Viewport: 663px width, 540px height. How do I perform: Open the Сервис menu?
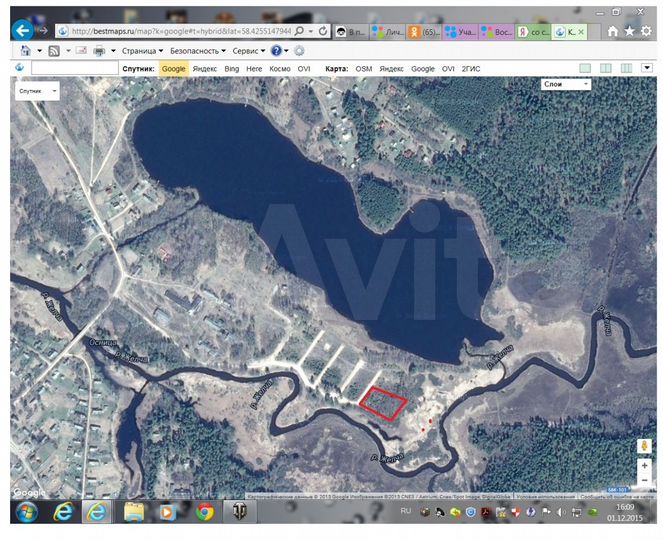click(249, 51)
